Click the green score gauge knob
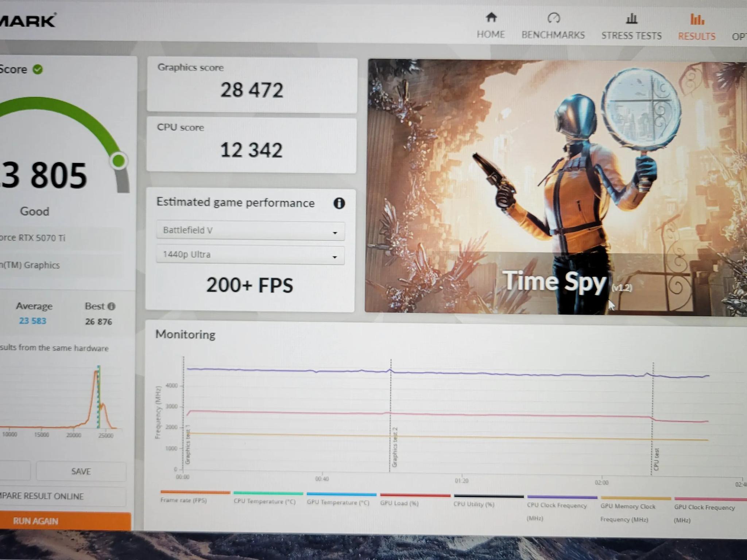Viewport: 747px width, 560px height. 119,160
